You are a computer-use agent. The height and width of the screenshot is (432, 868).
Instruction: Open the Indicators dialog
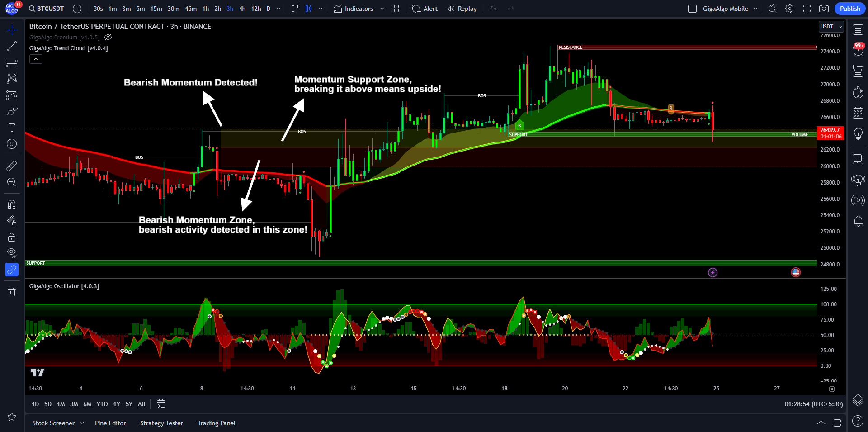click(x=353, y=9)
